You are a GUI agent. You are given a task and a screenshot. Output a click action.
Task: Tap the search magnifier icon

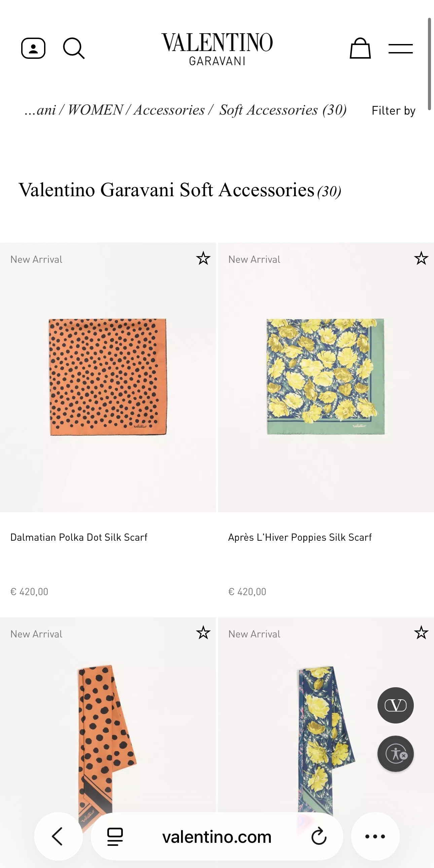click(74, 48)
